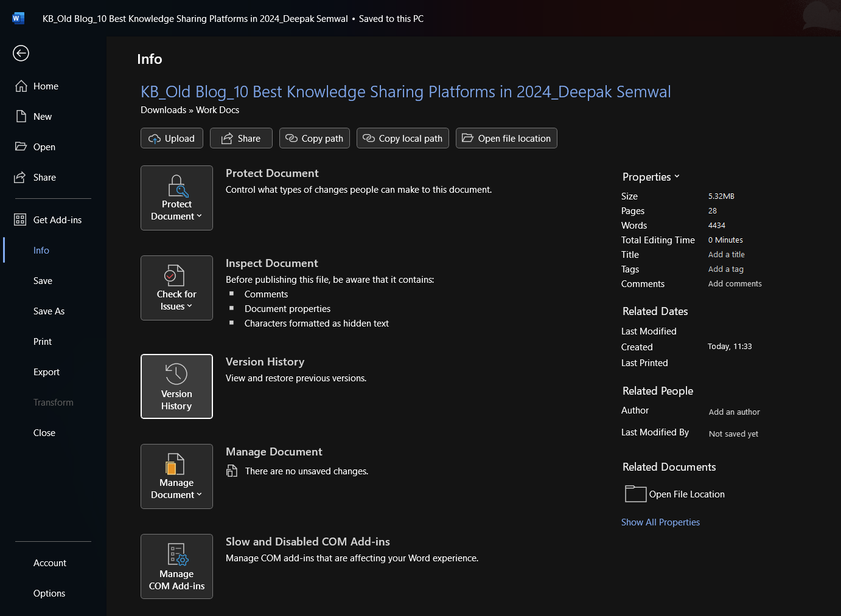Click the 'Not saved yet' value

pos(733,434)
